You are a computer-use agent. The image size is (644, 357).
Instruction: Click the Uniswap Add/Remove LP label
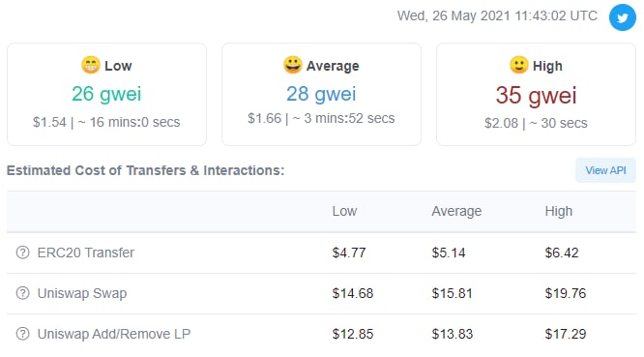coord(114,334)
